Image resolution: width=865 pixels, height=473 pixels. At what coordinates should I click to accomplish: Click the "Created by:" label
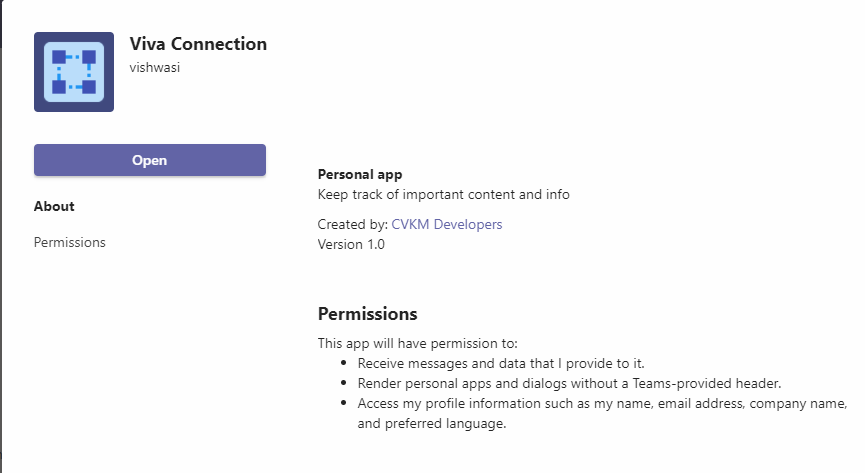coord(352,224)
